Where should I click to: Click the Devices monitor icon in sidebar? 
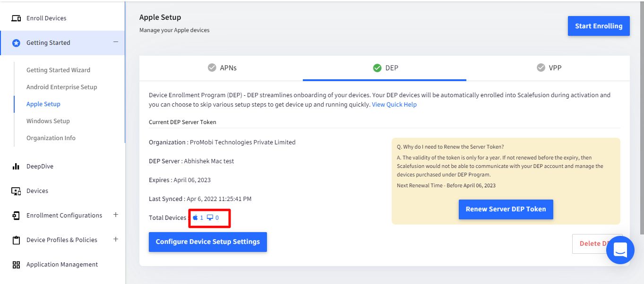click(16, 191)
